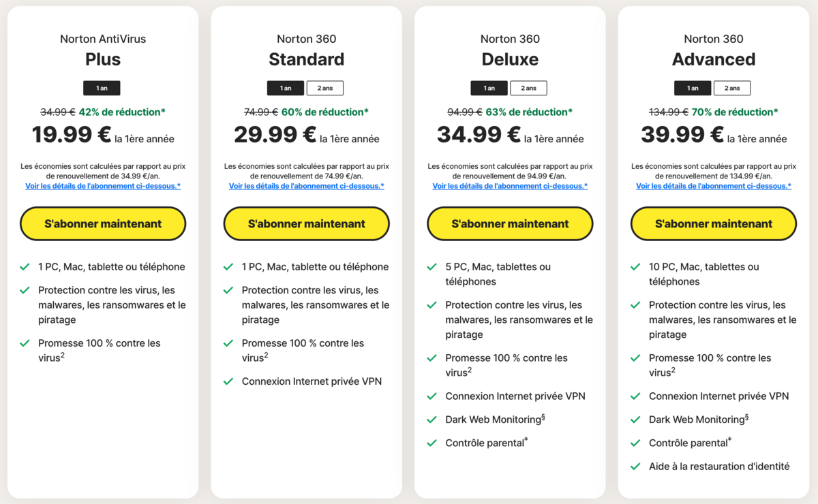Click the checkmark beside Deluxe's Dark Web Monitoring
The width and height of the screenshot is (818, 504).
(x=432, y=420)
